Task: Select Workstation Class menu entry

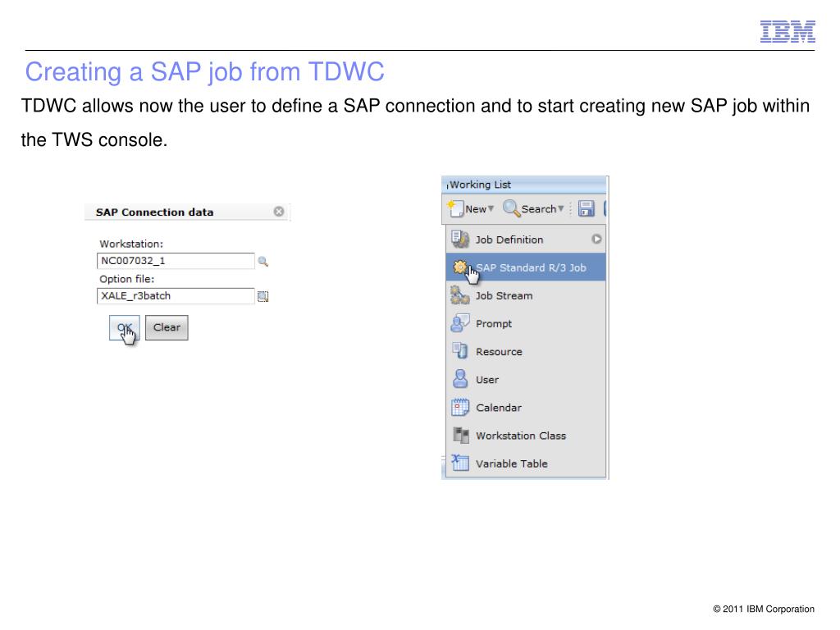Action: 526,436
